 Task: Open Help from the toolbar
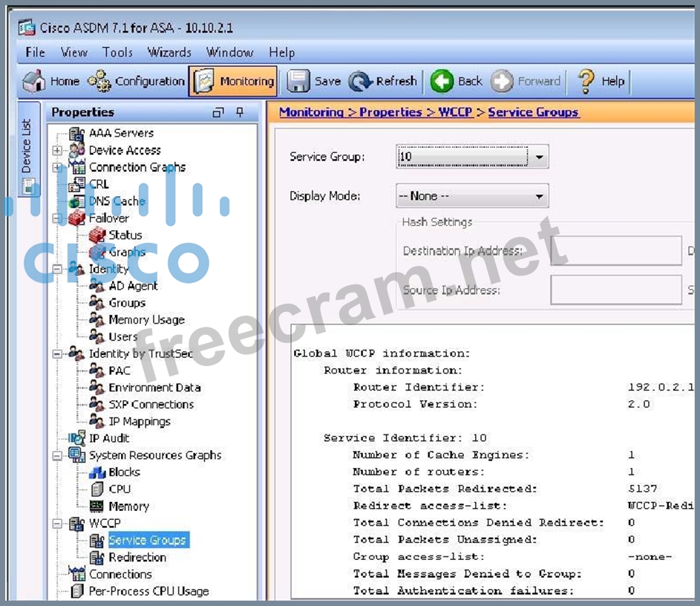tap(587, 82)
